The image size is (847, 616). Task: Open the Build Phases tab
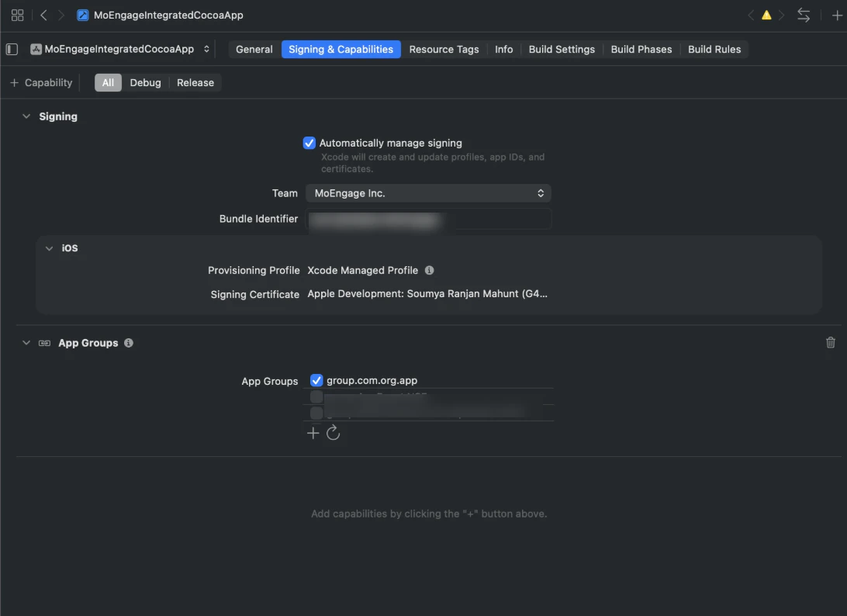(641, 49)
